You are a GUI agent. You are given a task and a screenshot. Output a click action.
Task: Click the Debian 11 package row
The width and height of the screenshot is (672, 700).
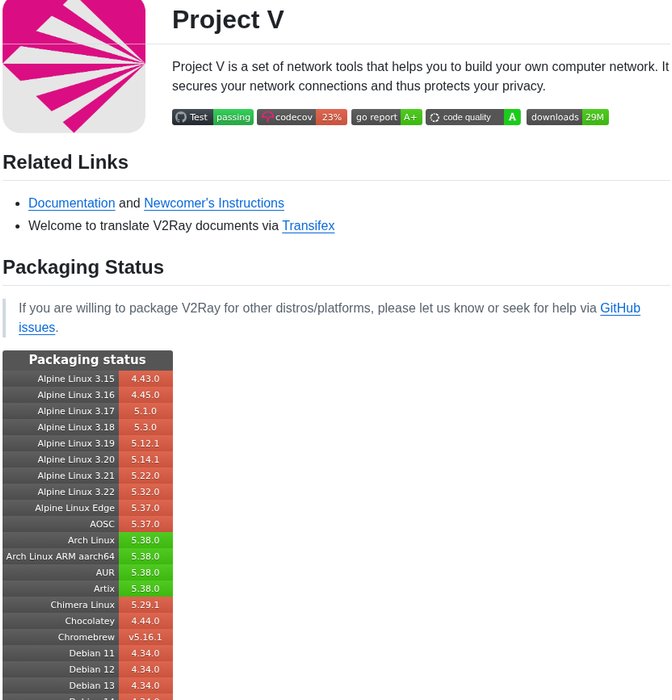87,653
